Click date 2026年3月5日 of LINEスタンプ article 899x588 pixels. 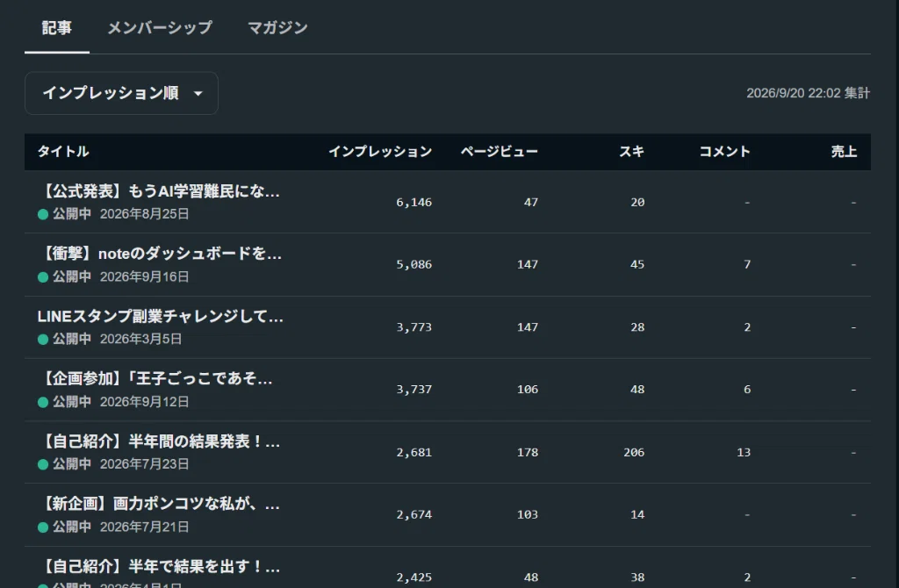pyautogui.click(x=141, y=340)
